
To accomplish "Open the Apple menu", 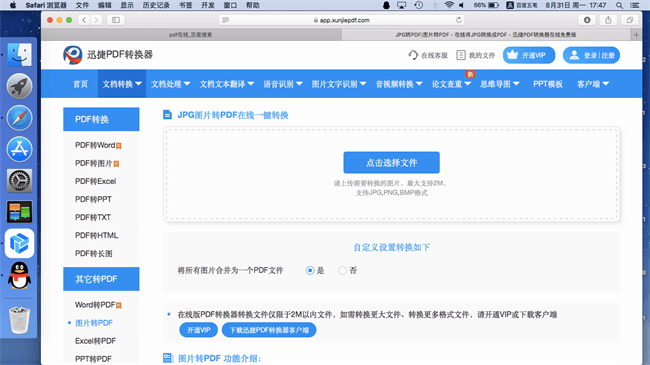I will (13, 5).
